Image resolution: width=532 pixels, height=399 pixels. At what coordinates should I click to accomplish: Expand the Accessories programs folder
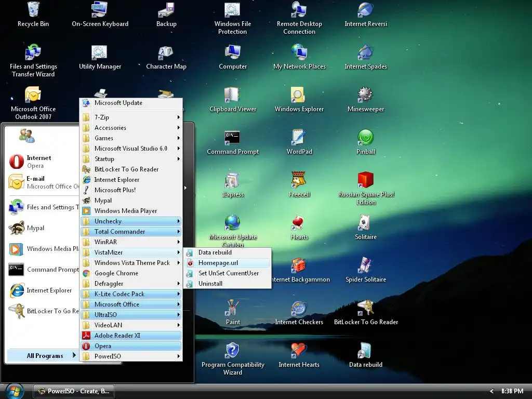pos(131,128)
